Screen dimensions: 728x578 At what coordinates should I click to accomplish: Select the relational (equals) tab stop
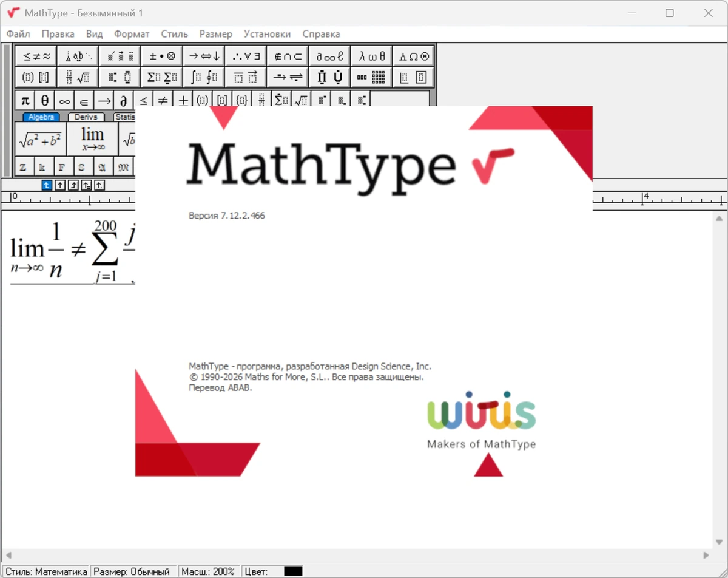(87, 185)
